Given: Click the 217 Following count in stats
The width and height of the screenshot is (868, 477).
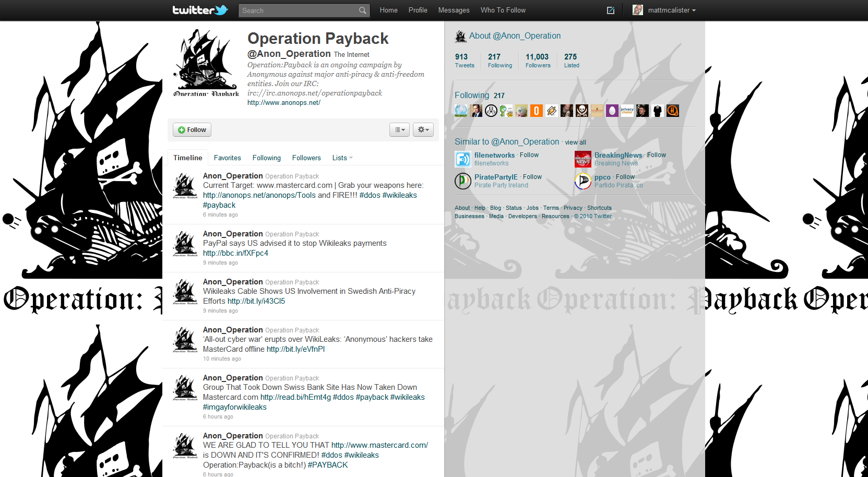Looking at the screenshot, I should tap(500, 61).
